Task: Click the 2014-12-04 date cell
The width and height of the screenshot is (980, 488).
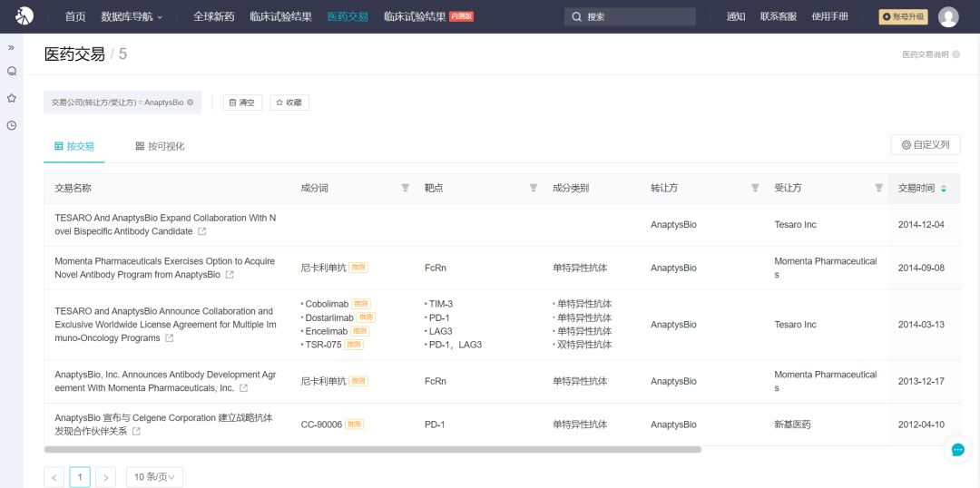Action: [x=921, y=224]
